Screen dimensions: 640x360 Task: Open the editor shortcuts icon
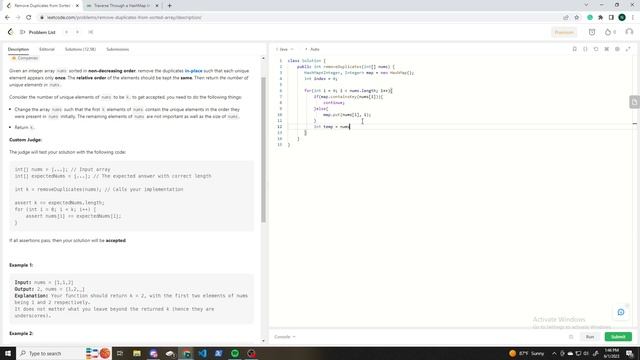click(607, 49)
